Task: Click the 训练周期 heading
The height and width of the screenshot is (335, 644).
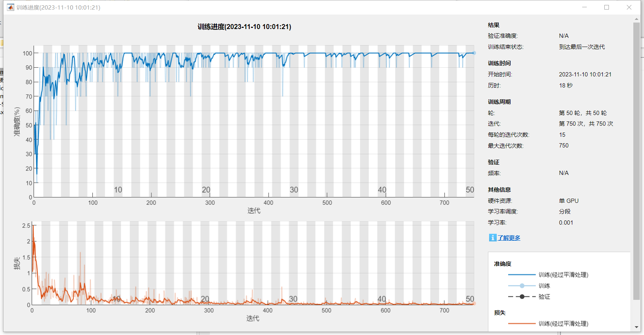Action: (499, 102)
